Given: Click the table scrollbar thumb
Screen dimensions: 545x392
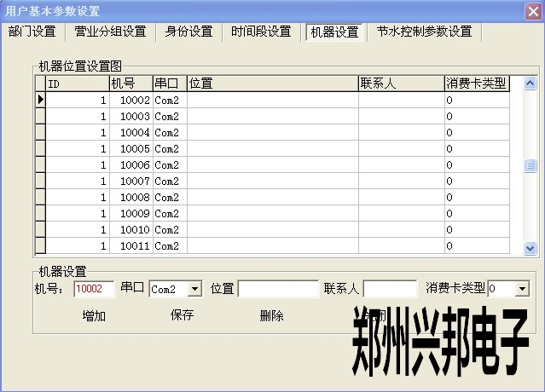Looking at the screenshot, I should (530, 165).
